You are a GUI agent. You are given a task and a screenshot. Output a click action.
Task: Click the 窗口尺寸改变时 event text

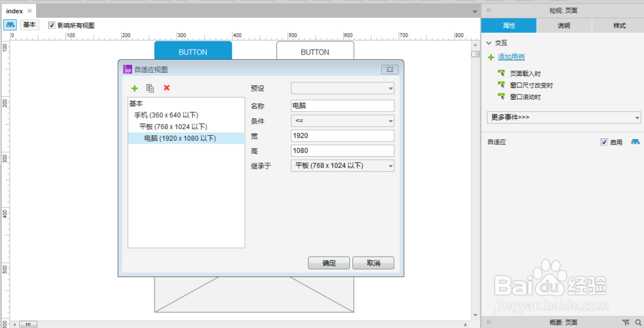(531, 86)
